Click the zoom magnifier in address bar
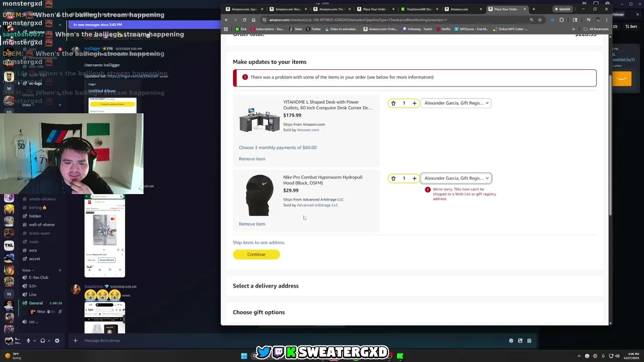The width and height of the screenshot is (644, 362). point(531,20)
